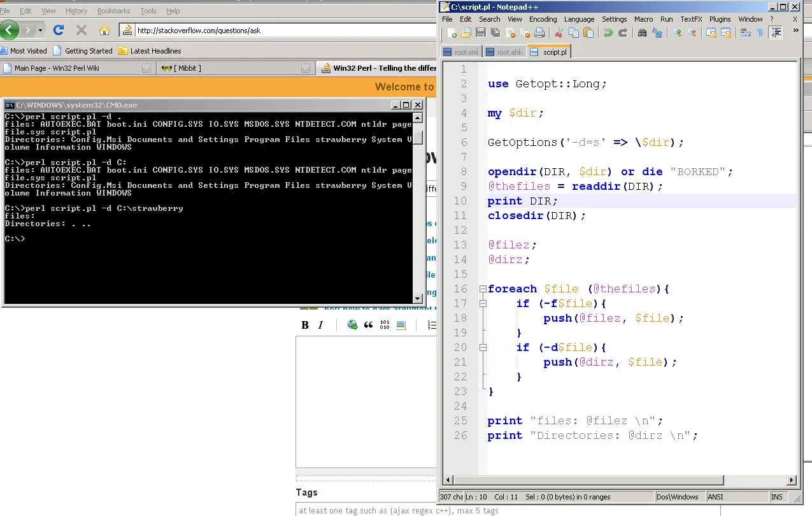Insert hyperlink with globe icon
This screenshot has height=516, width=812.
[x=352, y=325]
